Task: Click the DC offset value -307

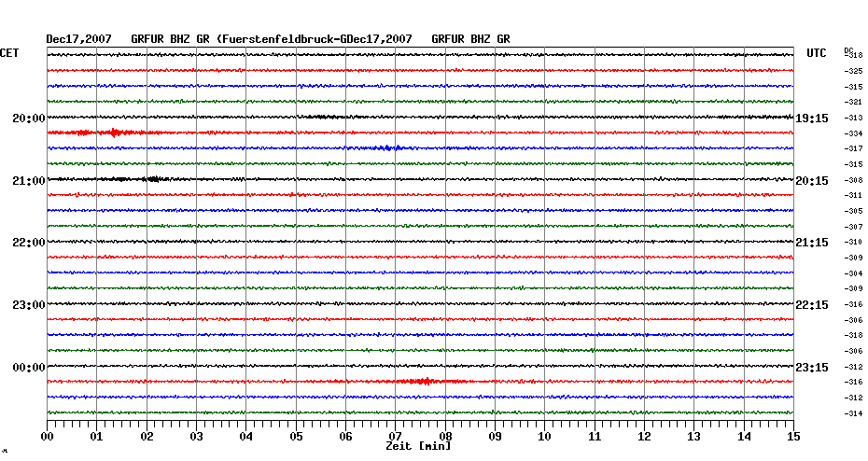Action: [853, 227]
